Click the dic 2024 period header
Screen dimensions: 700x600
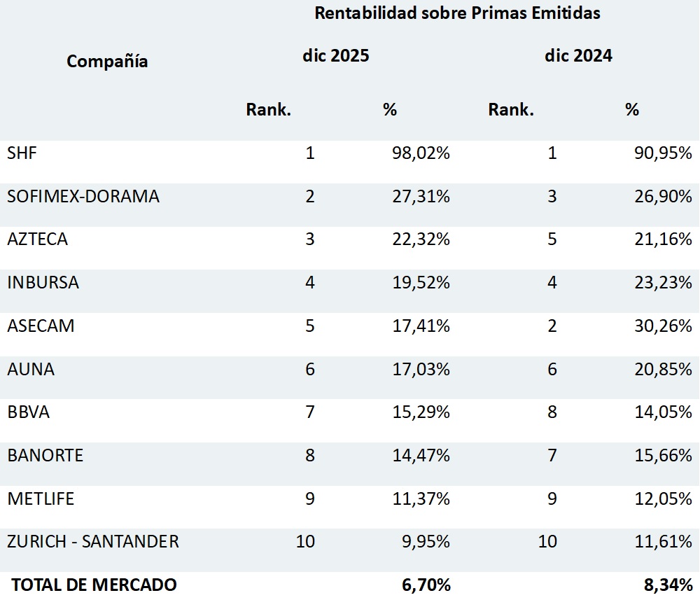pyautogui.click(x=578, y=56)
